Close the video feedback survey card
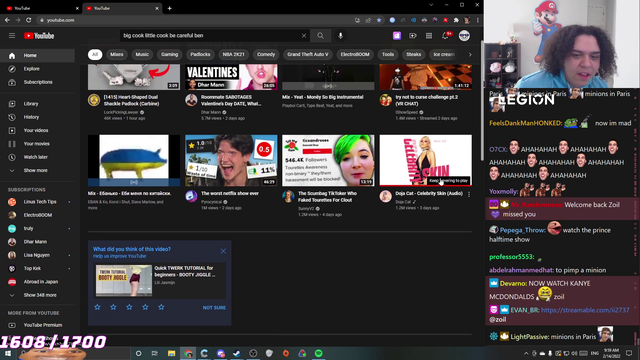The image size is (640, 360). pos(223,251)
